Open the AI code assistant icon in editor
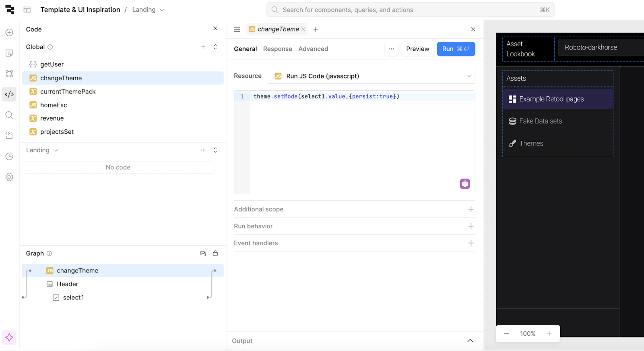The height and width of the screenshot is (351, 644). 465,184
